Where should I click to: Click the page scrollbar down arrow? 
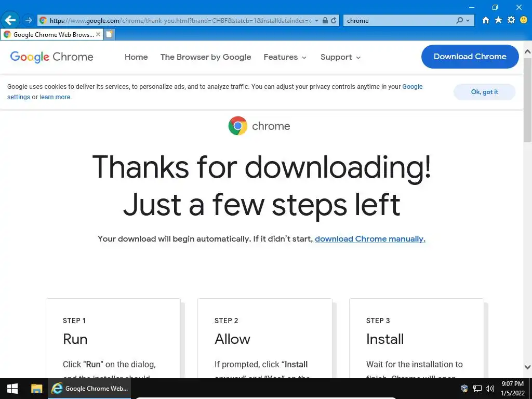coord(528,367)
